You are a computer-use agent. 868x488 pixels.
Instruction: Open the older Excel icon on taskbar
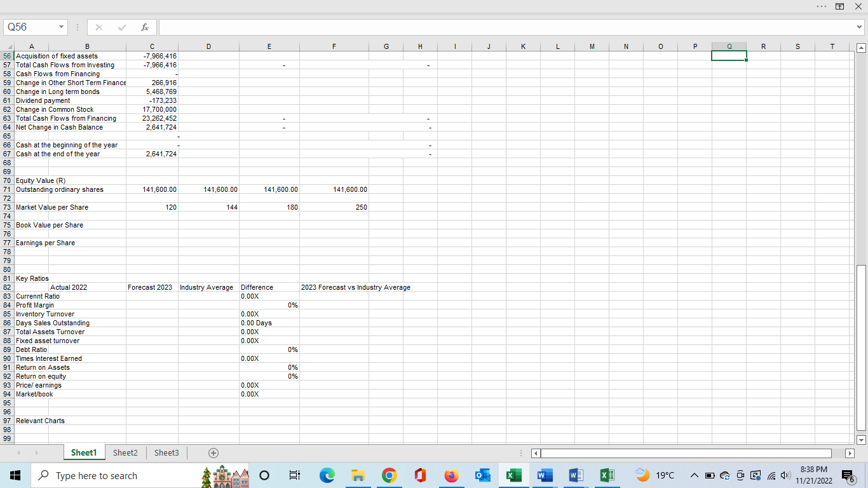coord(607,475)
